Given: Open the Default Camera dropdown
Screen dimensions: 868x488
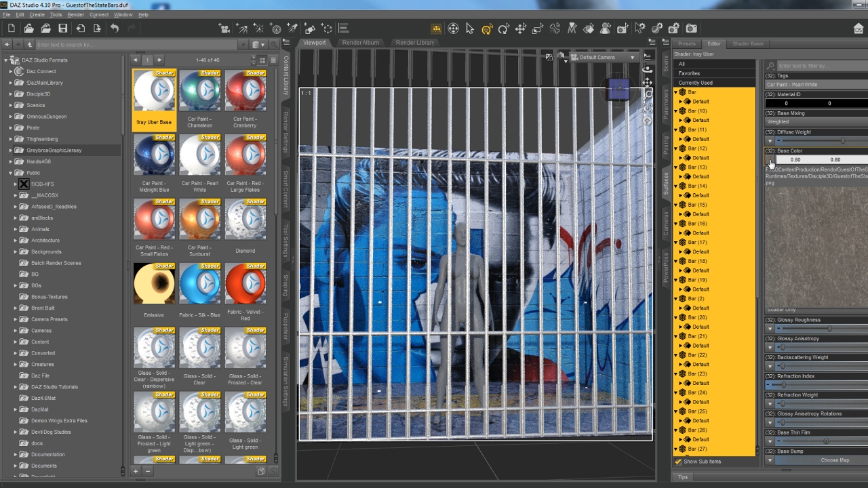Looking at the screenshot, I should [604, 58].
